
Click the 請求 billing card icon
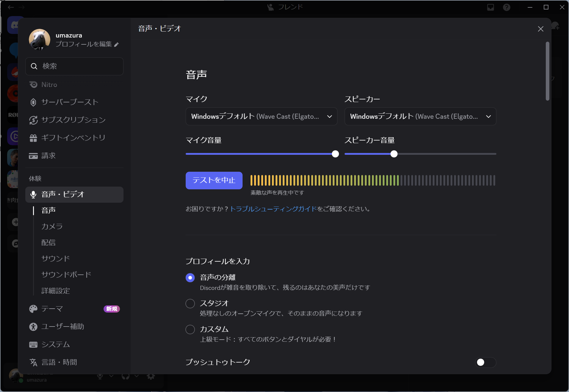pyautogui.click(x=33, y=156)
